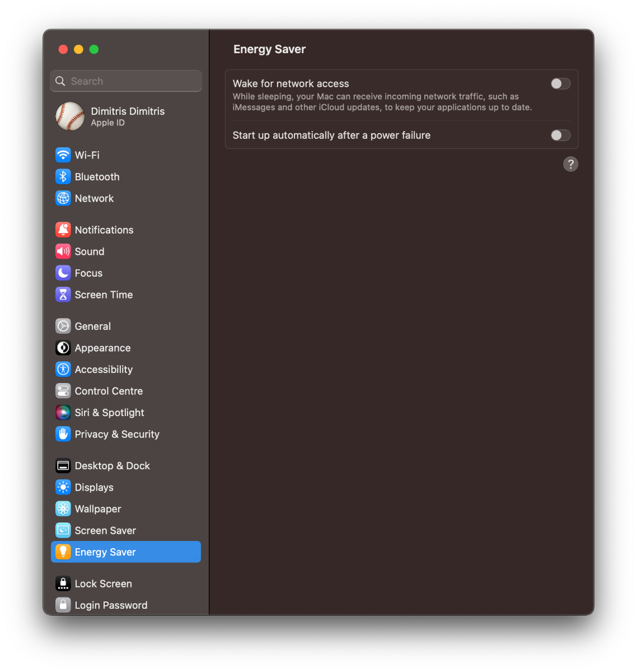Viewport: 637px width, 672px height.
Task: Click the General gear icon
Action: pos(63,326)
